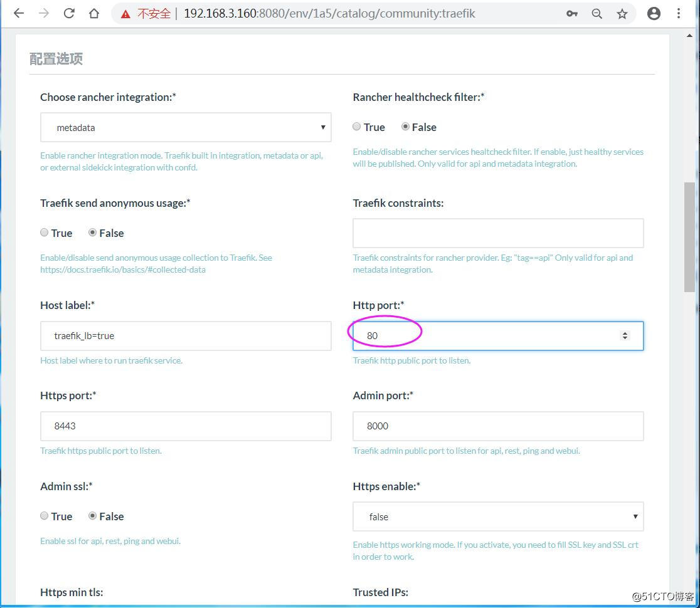
Task: Click the Http port spinner arrows
Action: tap(625, 335)
